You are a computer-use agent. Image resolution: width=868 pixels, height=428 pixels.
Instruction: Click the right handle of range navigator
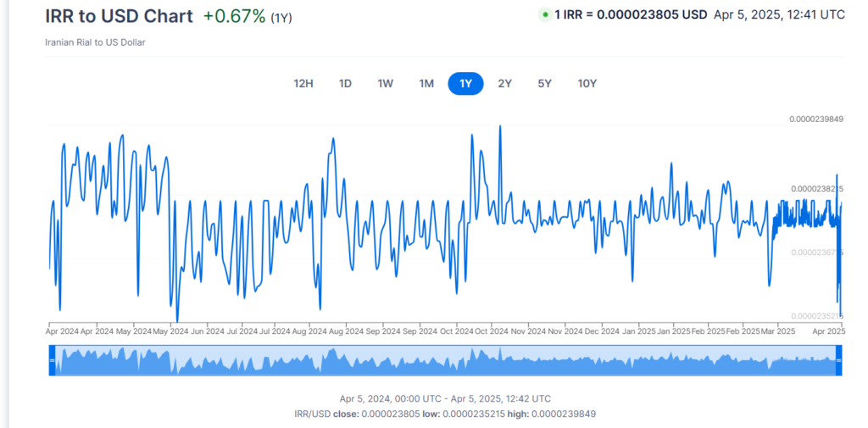point(838,361)
